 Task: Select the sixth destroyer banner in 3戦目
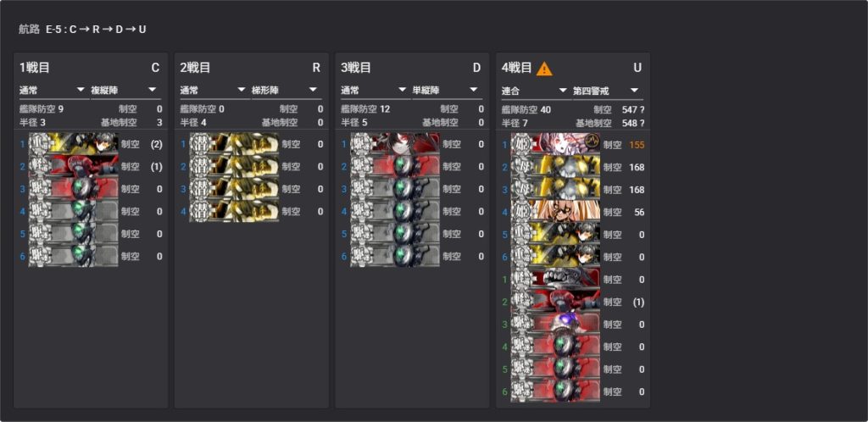click(x=395, y=256)
